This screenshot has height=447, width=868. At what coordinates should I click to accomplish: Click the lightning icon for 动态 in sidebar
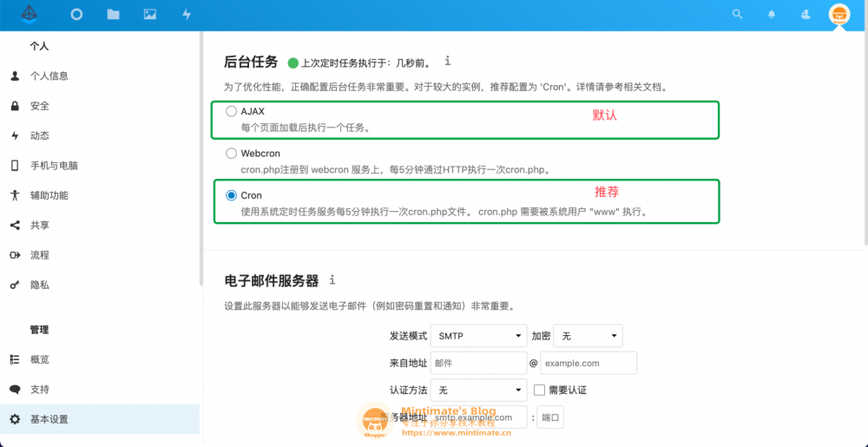pyautogui.click(x=15, y=135)
